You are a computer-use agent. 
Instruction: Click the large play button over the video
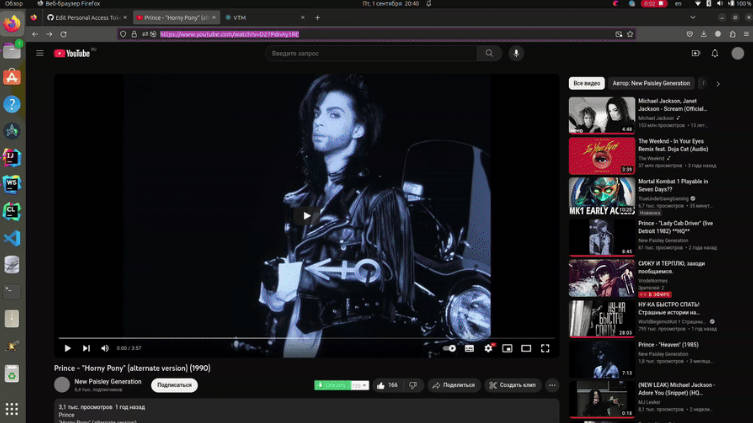(306, 216)
